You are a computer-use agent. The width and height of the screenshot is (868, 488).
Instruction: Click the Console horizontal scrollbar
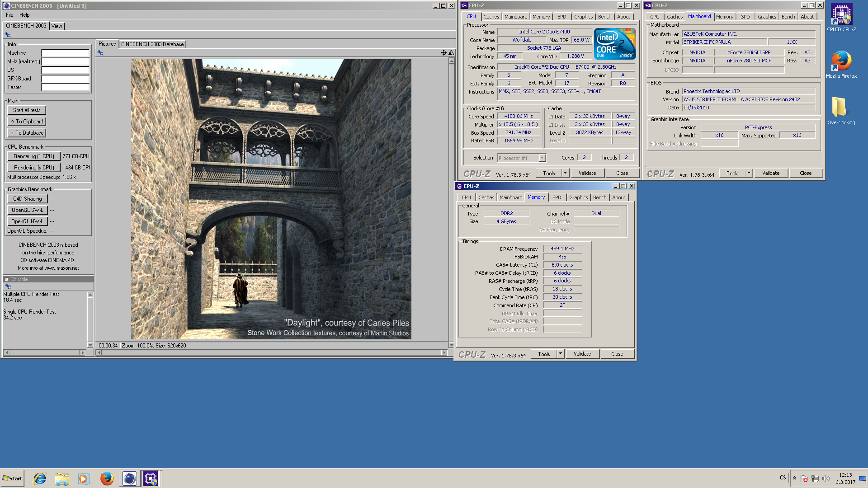[x=44, y=352]
